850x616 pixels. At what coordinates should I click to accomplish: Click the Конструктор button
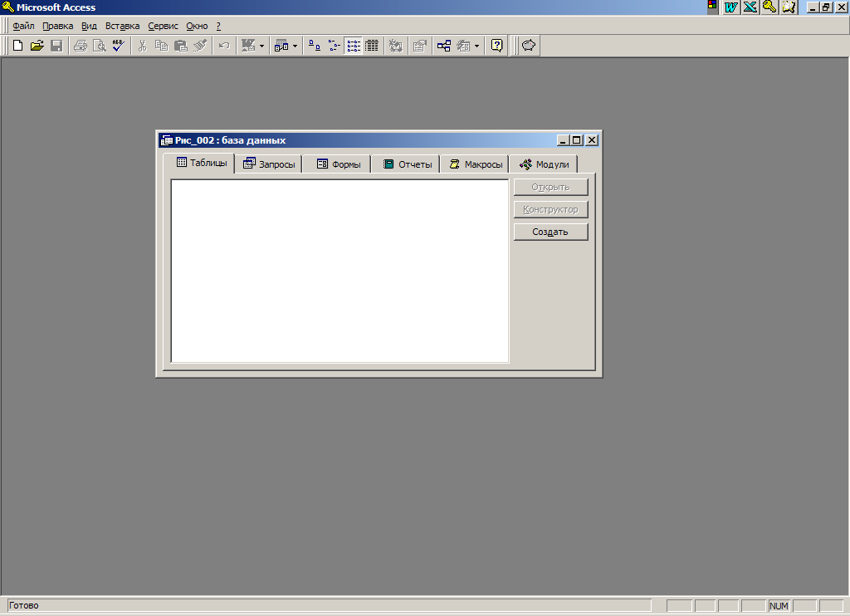tap(551, 209)
